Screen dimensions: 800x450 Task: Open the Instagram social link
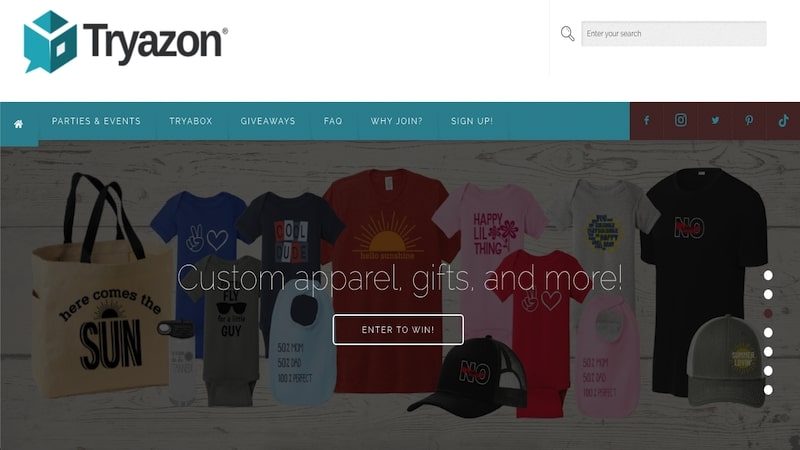[x=681, y=120]
